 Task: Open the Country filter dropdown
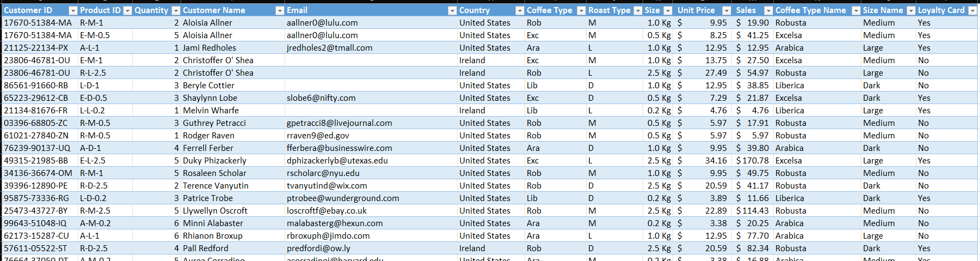520,10
